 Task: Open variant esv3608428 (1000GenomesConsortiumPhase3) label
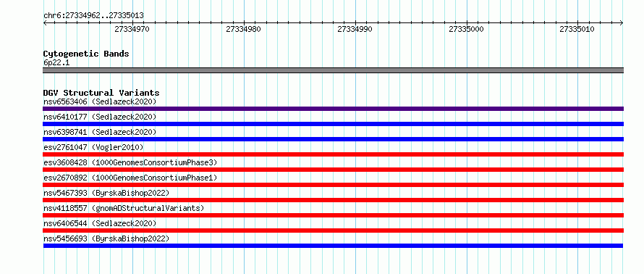[x=130, y=162]
